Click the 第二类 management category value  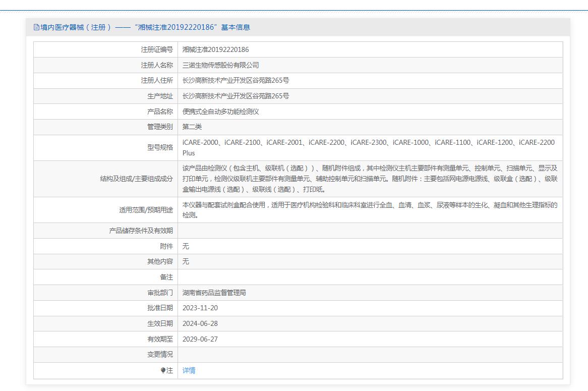tap(192, 127)
